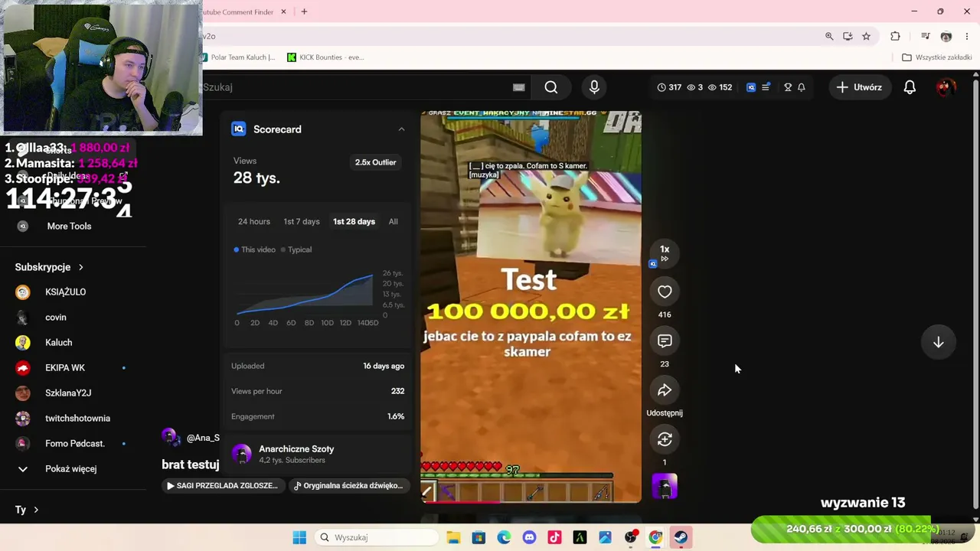Open Chrome zoom magnifier in address bar
This screenshot has width=980, height=551.
point(829,36)
